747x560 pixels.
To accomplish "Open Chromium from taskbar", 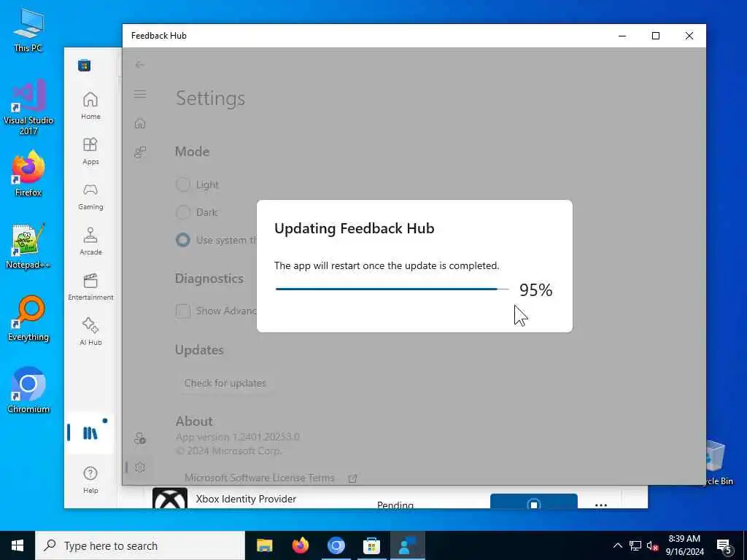I will 336,545.
